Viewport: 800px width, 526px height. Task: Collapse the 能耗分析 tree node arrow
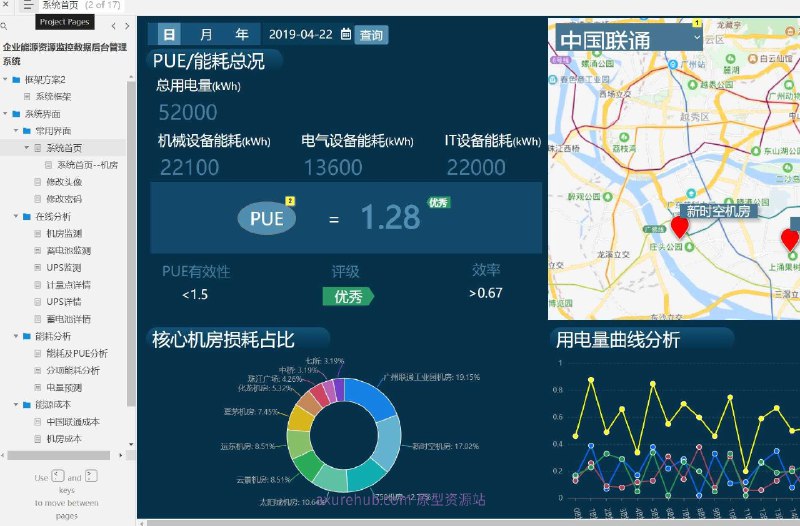point(16,336)
